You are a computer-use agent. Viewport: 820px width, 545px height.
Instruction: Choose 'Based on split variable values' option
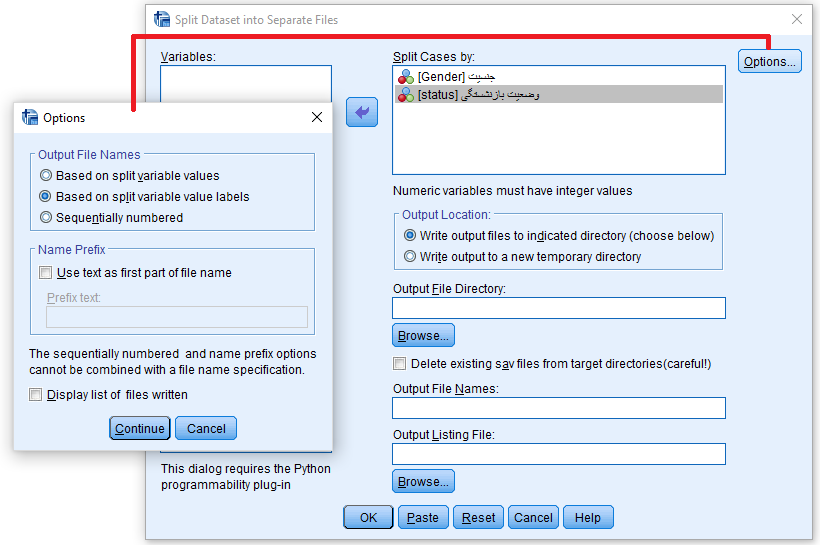coord(45,176)
